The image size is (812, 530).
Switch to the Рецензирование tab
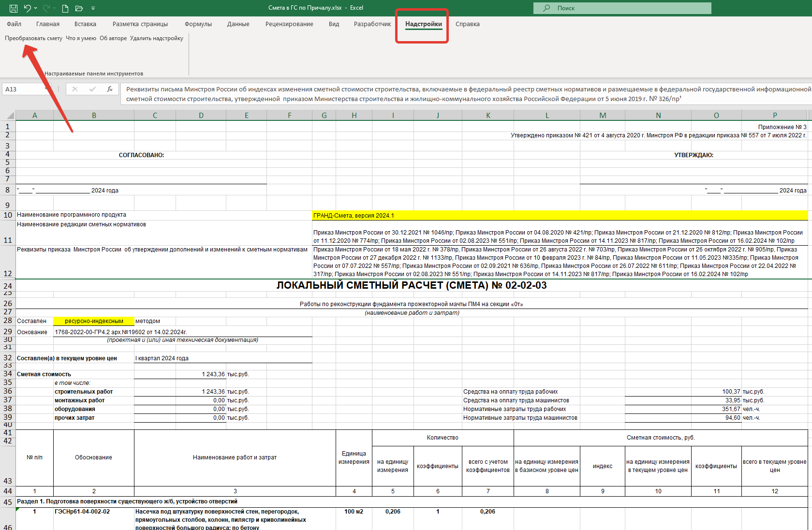tap(289, 24)
